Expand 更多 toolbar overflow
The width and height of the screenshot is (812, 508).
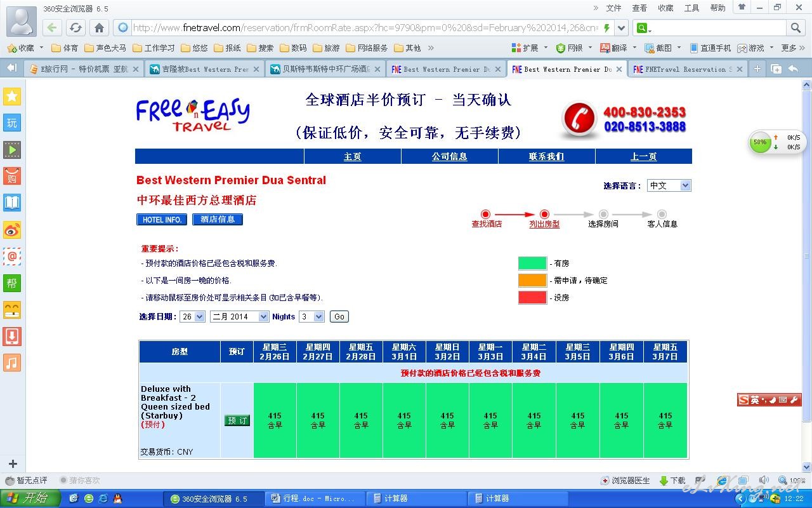click(x=792, y=48)
